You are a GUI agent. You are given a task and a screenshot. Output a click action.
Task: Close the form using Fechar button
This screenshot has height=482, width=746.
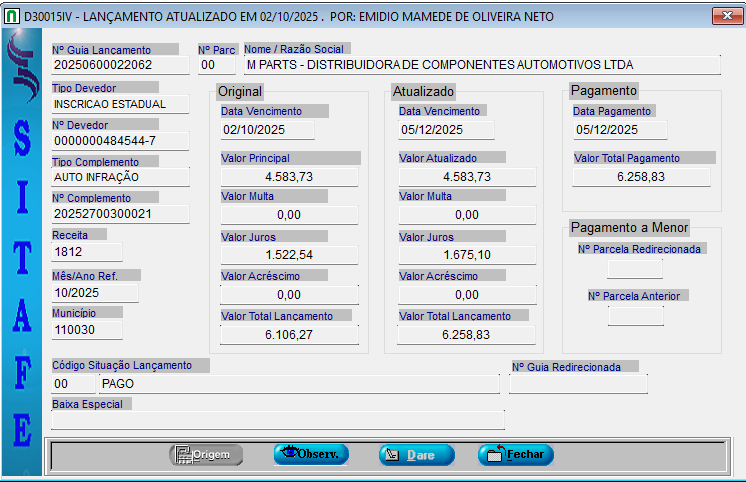(516, 455)
